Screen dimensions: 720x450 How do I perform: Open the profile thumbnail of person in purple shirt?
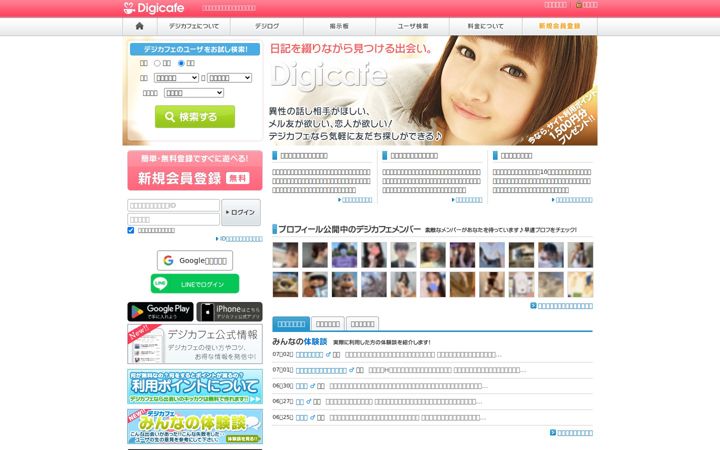[x=344, y=255]
